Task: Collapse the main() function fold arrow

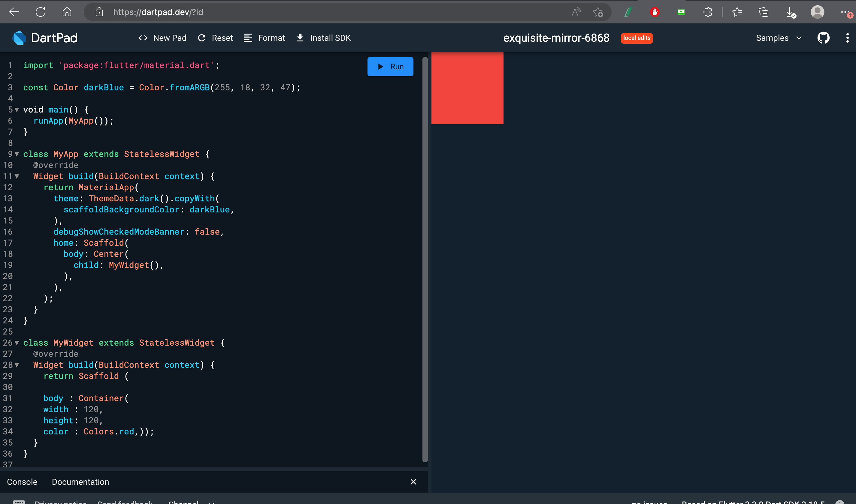Action: [17, 110]
